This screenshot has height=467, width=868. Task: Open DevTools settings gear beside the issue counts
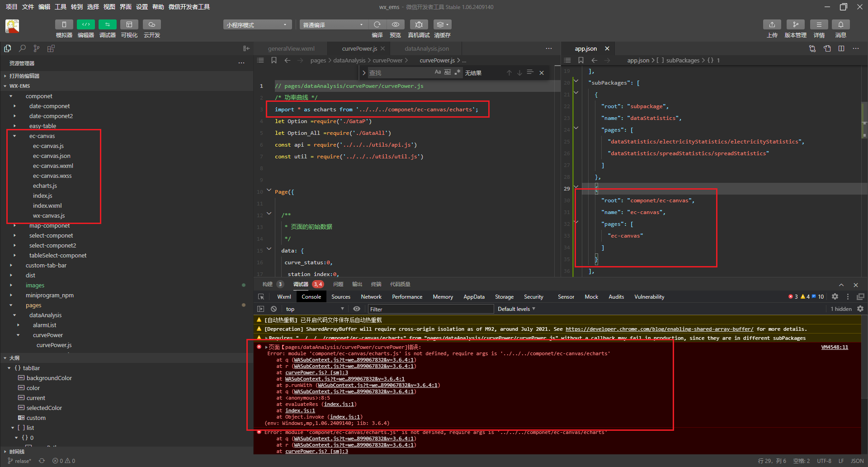(835, 296)
